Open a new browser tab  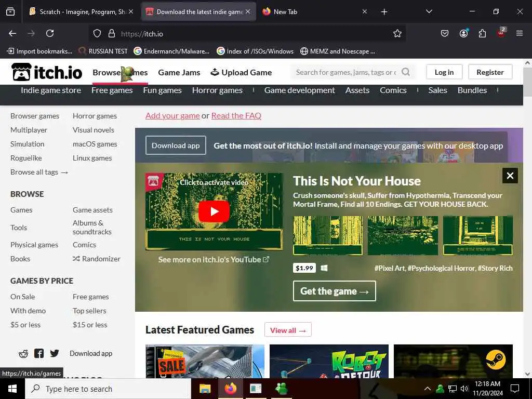pos(384,12)
